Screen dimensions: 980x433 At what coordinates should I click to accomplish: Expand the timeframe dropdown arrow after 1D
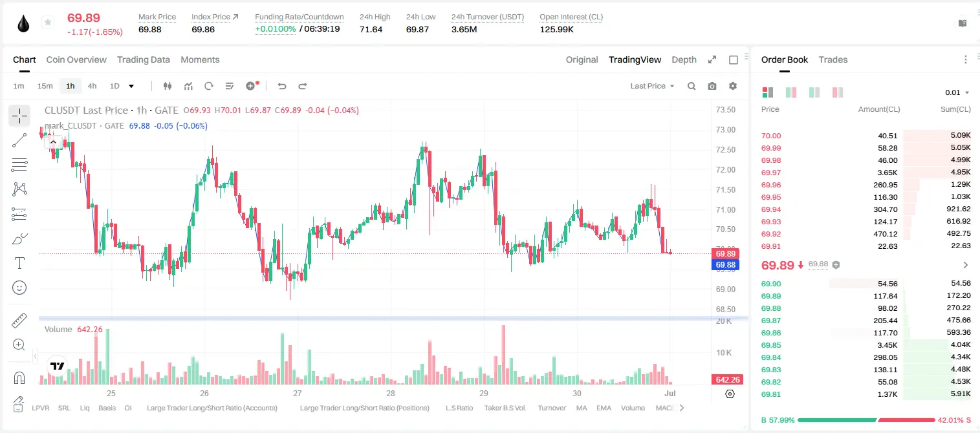coord(131,86)
